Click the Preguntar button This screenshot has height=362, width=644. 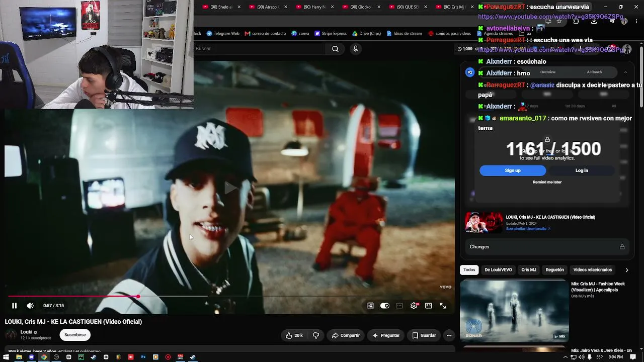pos(385,335)
